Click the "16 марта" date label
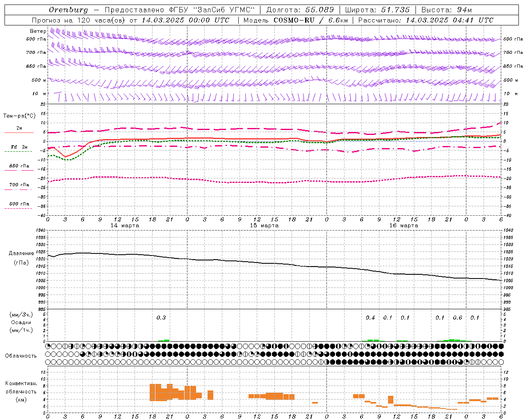525x420 pixels. click(x=404, y=226)
